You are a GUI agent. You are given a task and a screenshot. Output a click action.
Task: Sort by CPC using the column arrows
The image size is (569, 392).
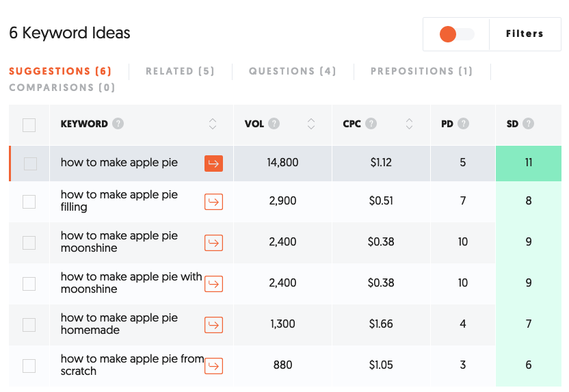click(x=410, y=124)
